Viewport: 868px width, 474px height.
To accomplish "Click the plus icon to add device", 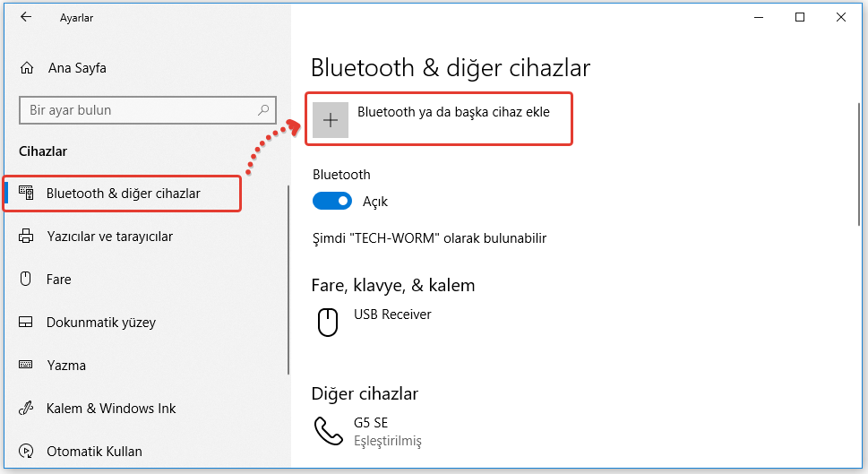I will [331, 120].
